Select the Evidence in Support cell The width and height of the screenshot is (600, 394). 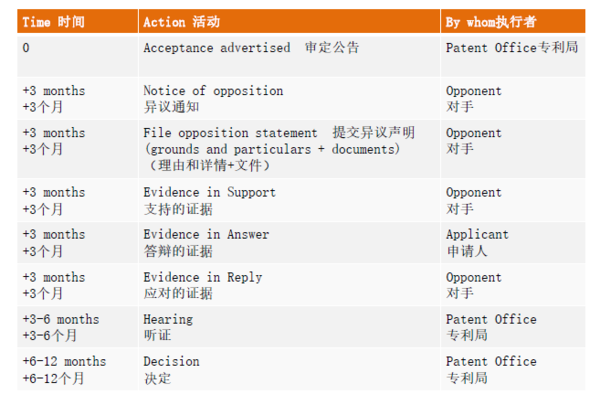[x=289, y=200]
